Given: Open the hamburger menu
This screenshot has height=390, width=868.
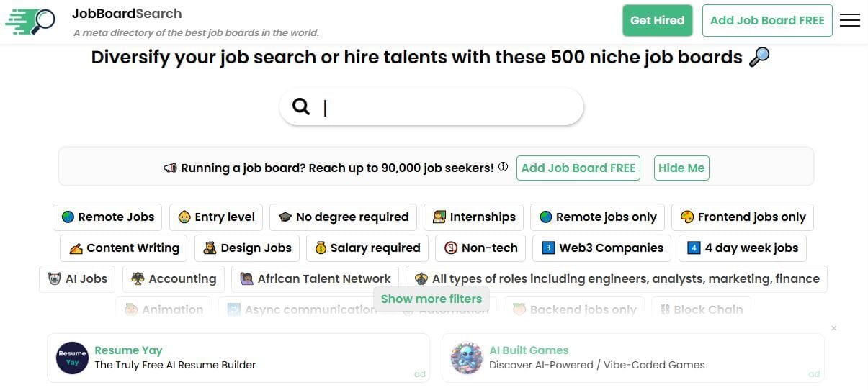Looking at the screenshot, I should 849,20.
